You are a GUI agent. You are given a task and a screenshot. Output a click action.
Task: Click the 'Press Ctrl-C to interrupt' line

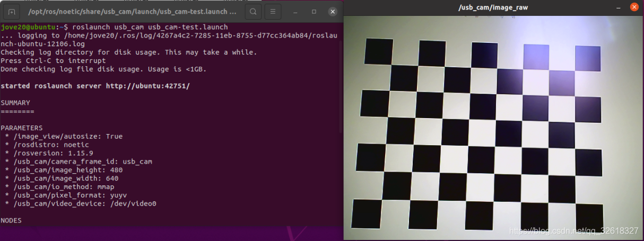(53, 61)
